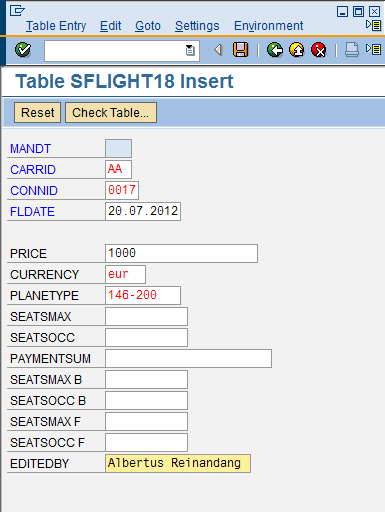The height and width of the screenshot is (512, 385).
Task: Click the FLDATE field label
Action: pyautogui.click(x=32, y=212)
